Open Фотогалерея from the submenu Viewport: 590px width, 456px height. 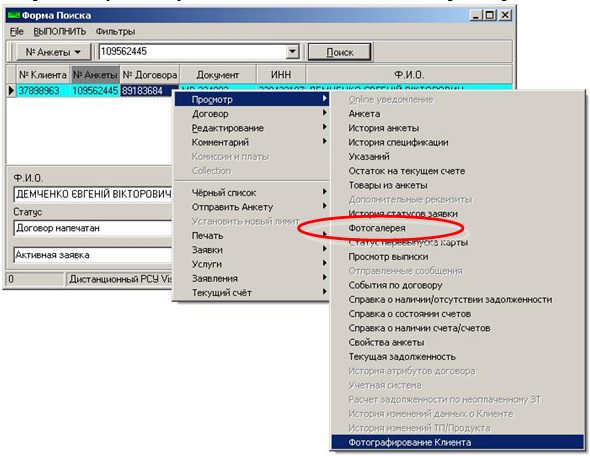[x=457, y=228]
